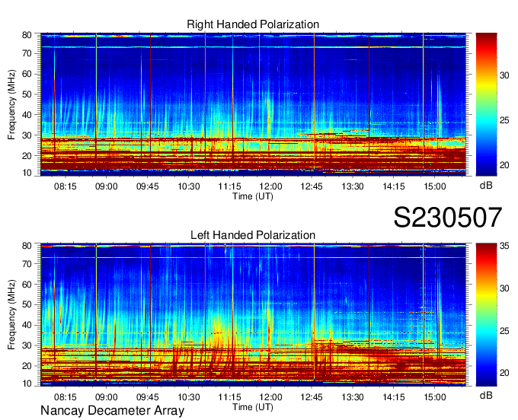Click 13:30 time tick on Left Handed plot
518x420 pixels.
[353, 397]
